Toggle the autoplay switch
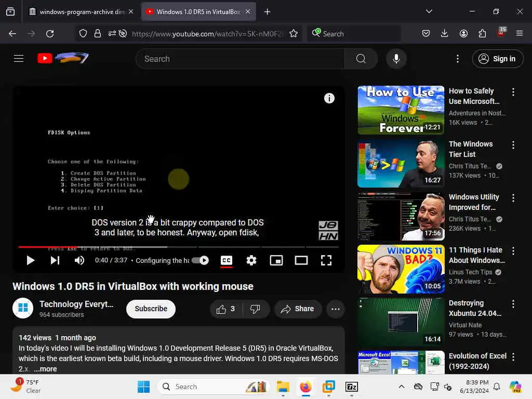The height and width of the screenshot is (399, 532). [x=200, y=261]
